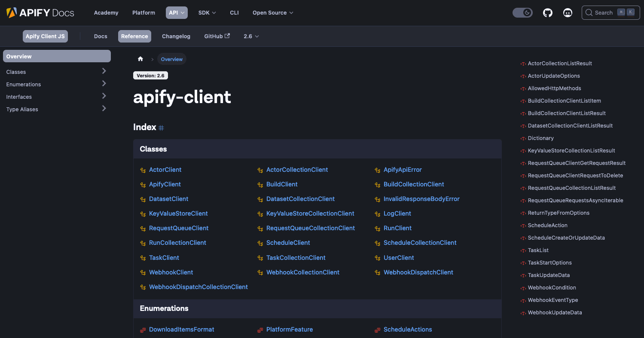
Task: Open the KeyValueStoreClient class link
Action: click(x=178, y=213)
